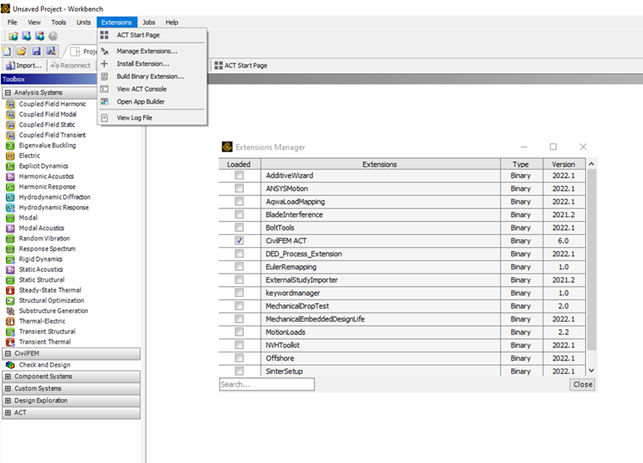Sort by the Extensions column header

[380, 164]
